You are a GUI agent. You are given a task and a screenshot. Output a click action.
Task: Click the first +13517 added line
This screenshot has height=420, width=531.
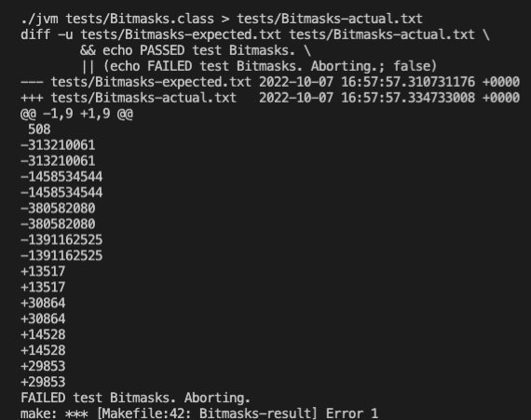point(43,271)
